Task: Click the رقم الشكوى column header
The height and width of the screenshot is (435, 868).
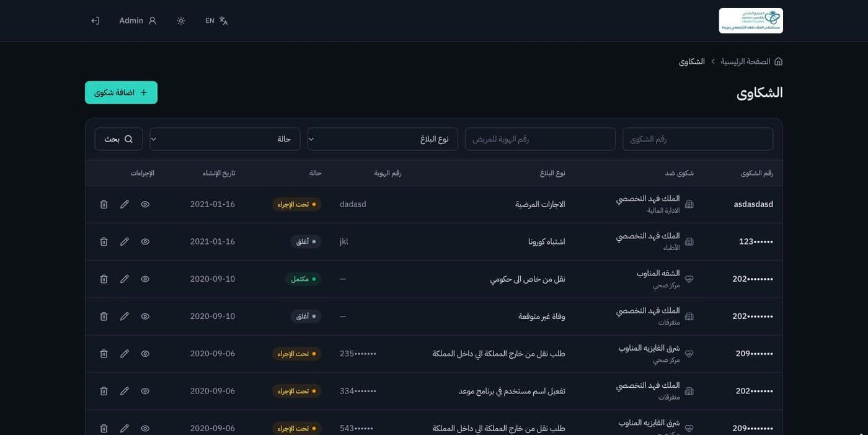Action: pos(757,173)
